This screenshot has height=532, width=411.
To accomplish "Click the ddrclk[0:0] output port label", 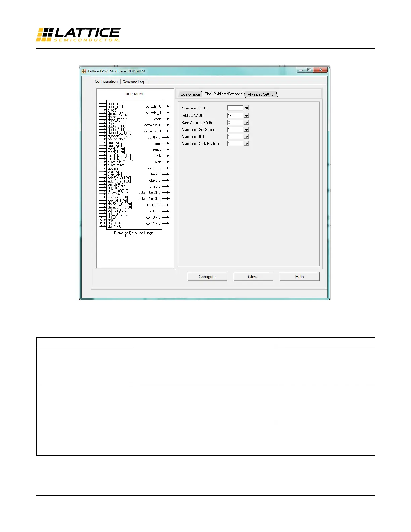I will tap(153, 205).
